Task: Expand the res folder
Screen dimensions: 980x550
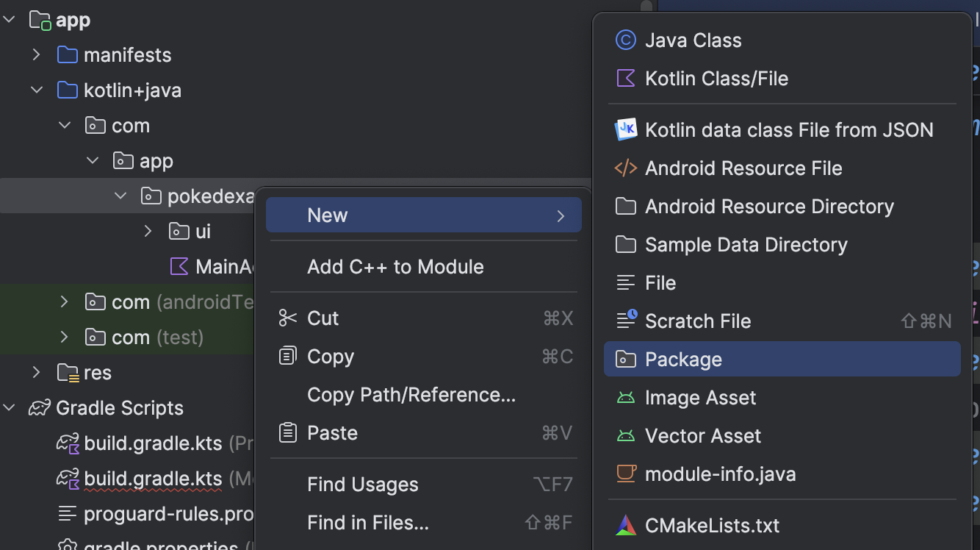Action: pyautogui.click(x=36, y=373)
